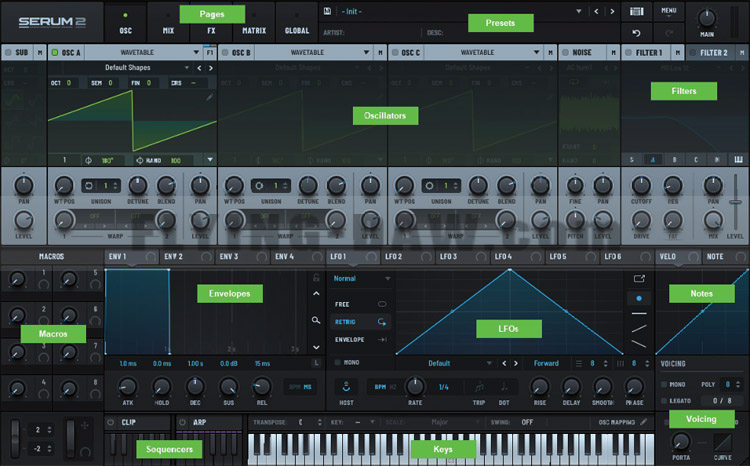Image resolution: width=750 pixels, height=466 pixels.
Task: Click the LFO rate BPM button
Action: [380, 387]
